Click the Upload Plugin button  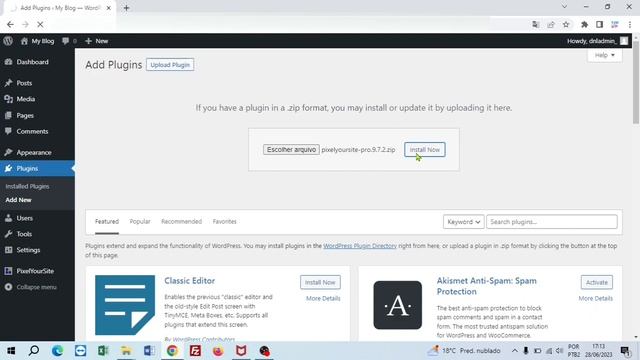170,65
